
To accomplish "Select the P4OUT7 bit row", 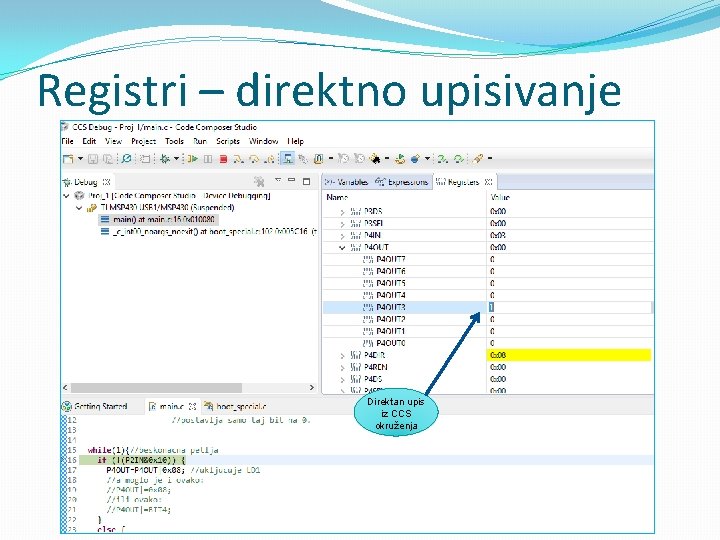I will [487, 259].
